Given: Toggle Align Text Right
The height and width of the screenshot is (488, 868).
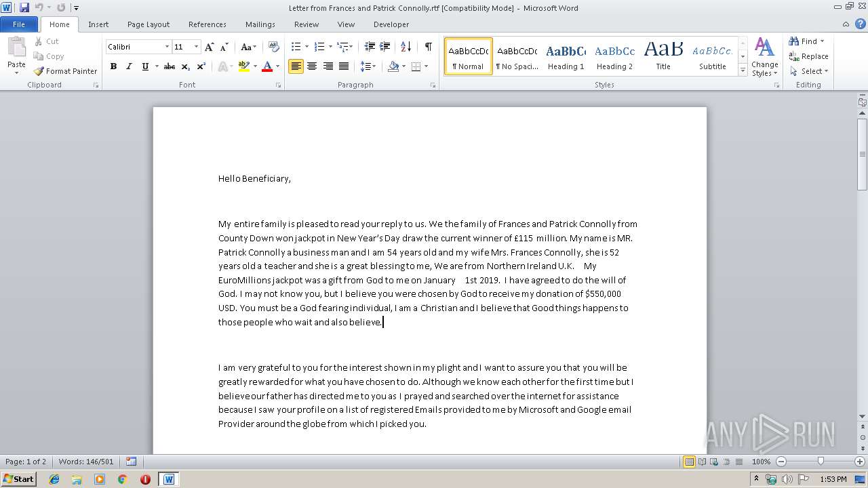Looking at the screenshot, I should [x=328, y=66].
